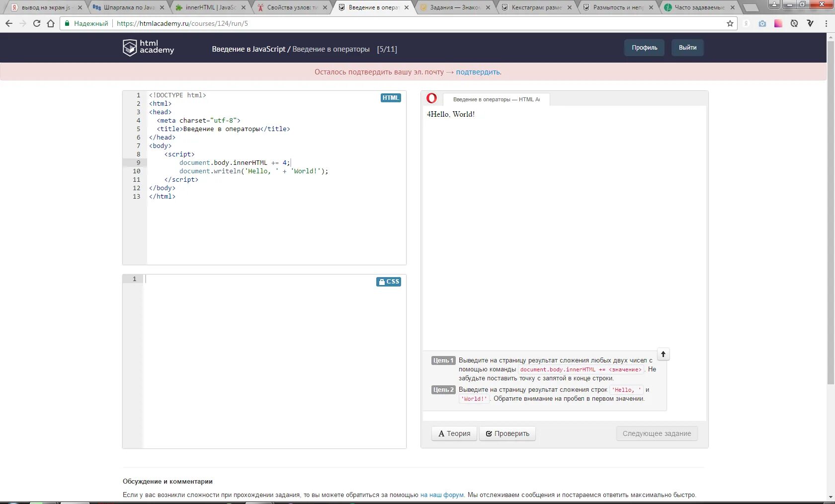Click the '4Hello, World!' preview output
Viewport: 835px width, 504px height.
(x=451, y=114)
